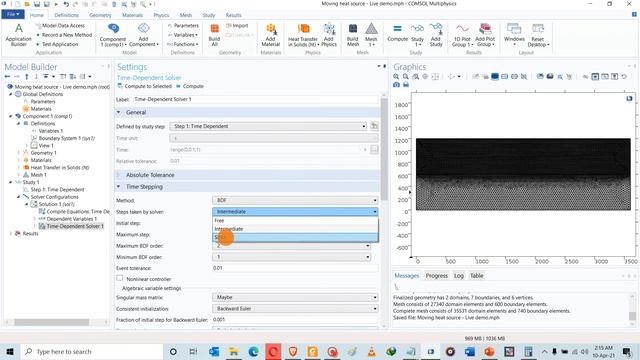Click the Messages panel vertical scrollbar
Screen dimensions: 640x360
(x=632, y=316)
